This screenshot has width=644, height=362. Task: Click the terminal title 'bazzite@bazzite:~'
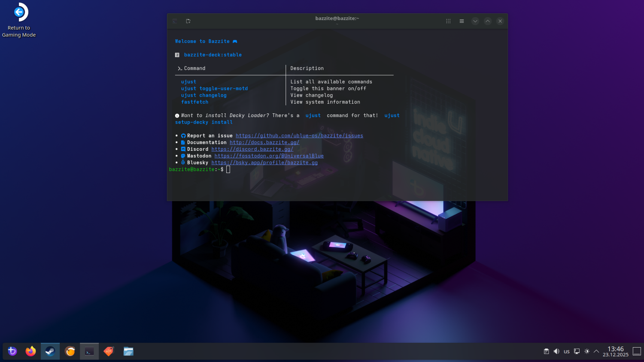pyautogui.click(x=337, y=18)
